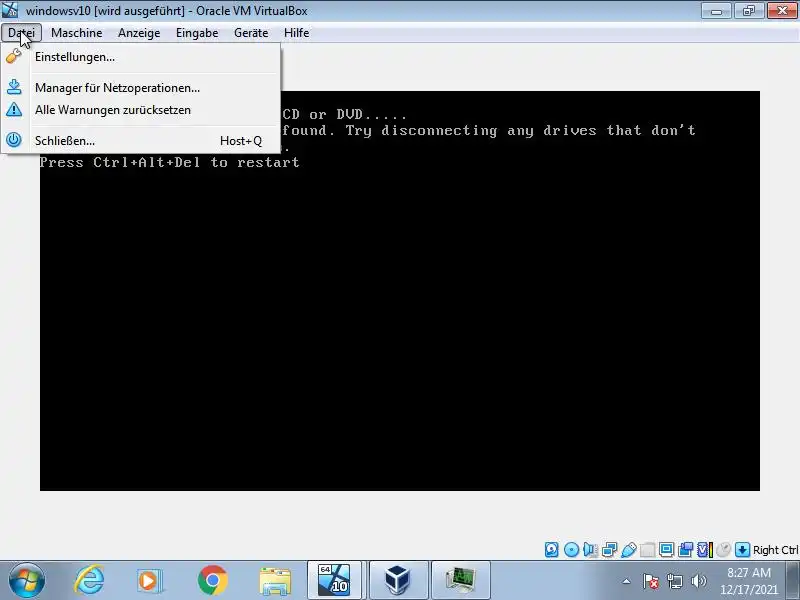The height and width of the screenshot is (600, 800).
Task: Restore down the VirtualBox window
Action: coord(749,11)
